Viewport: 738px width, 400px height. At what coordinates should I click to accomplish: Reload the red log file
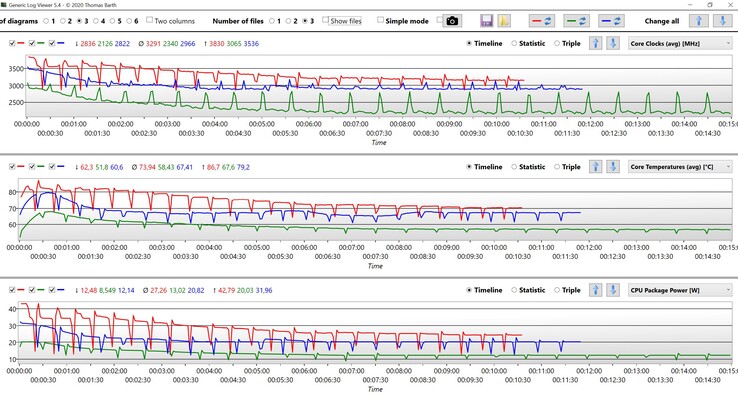[x=540, y=21]
